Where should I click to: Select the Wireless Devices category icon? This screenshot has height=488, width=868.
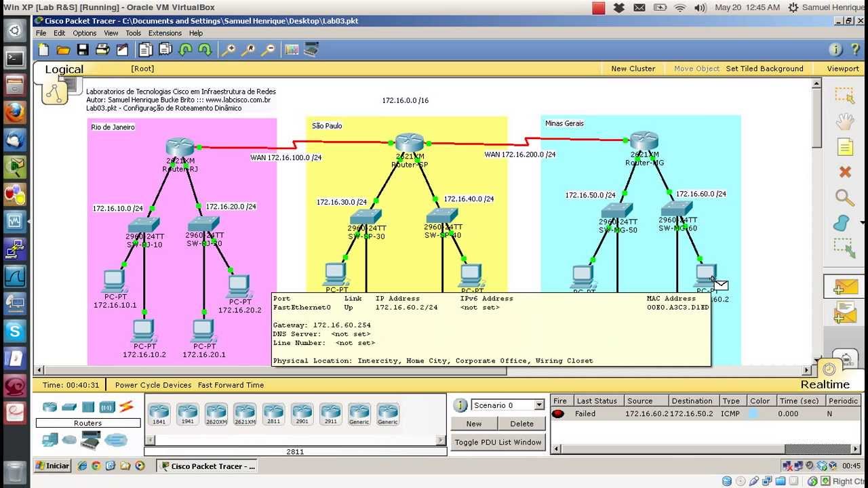point(107,407)
